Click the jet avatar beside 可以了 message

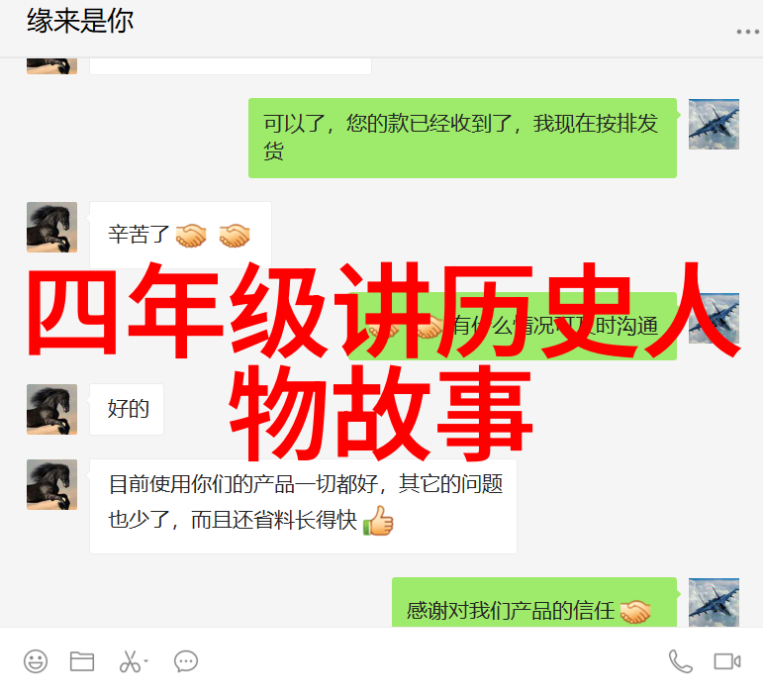[x=714, y=124]
